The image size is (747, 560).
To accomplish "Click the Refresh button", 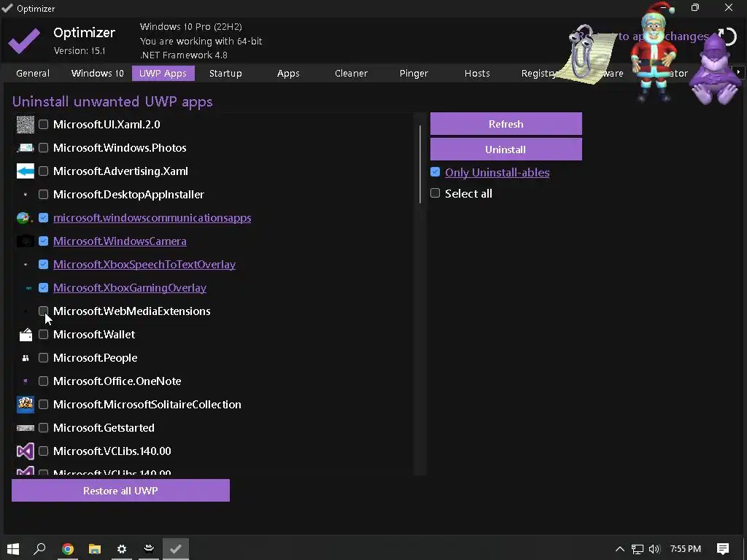I will [506, 124].
